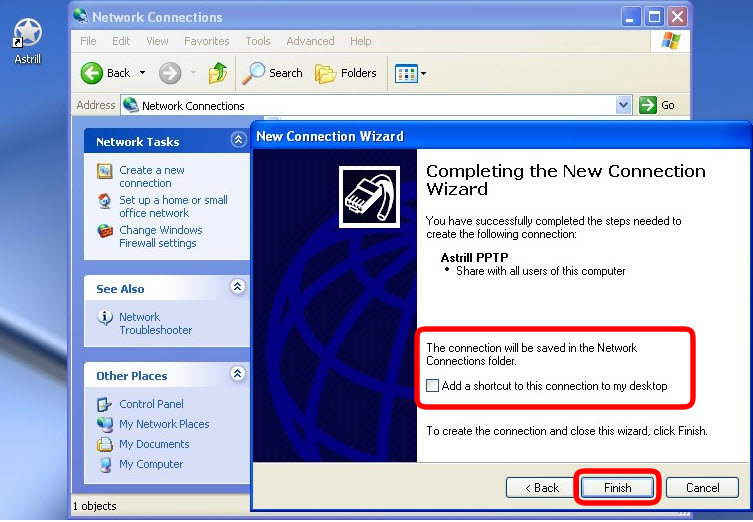Expand the Address bar dropdown arrow
The height and width of the screenshot is (522, 753).
point(624,105)
